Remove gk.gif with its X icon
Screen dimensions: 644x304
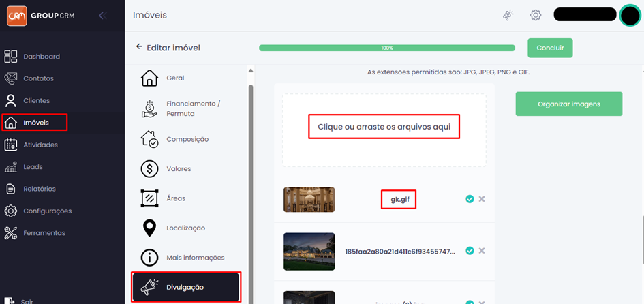pyautogui.click(x=482, y=199)
